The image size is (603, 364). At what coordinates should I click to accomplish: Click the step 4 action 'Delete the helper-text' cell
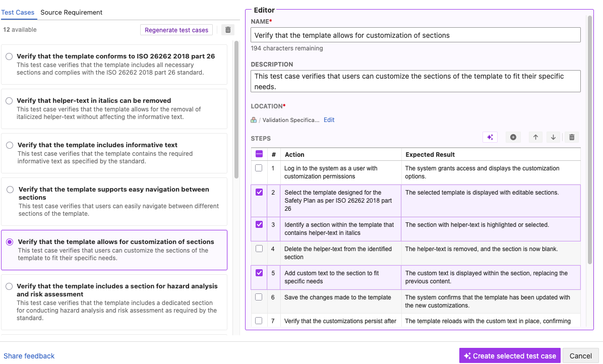(341, 253)
